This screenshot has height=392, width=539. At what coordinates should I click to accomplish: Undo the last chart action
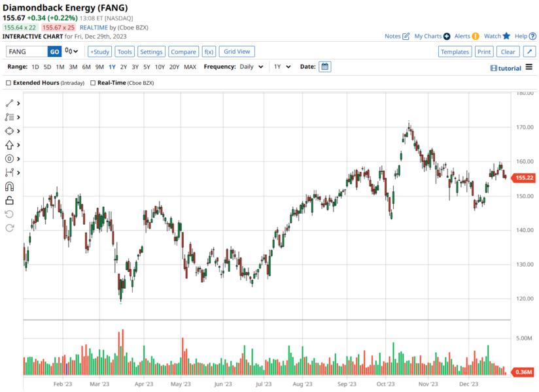[x=9, y=214]
